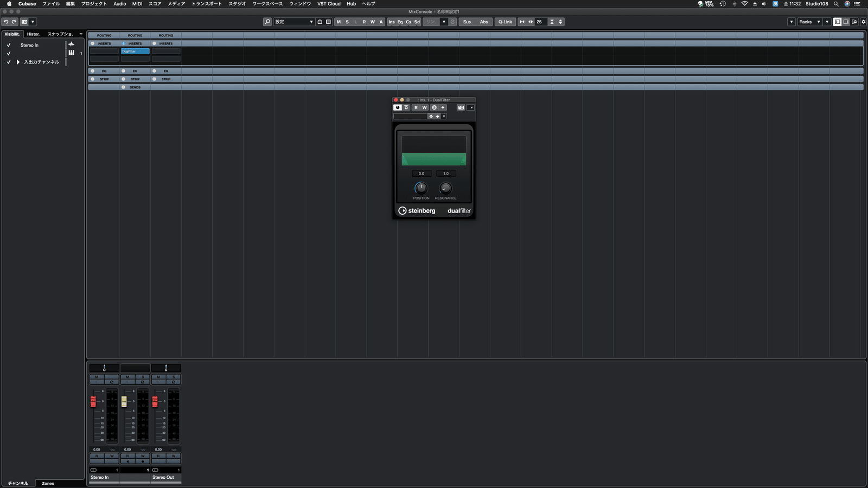Solo the middle mixer channel
This screenshot has width=868, height=488.
pyautogui.click(x=143, y=377)
